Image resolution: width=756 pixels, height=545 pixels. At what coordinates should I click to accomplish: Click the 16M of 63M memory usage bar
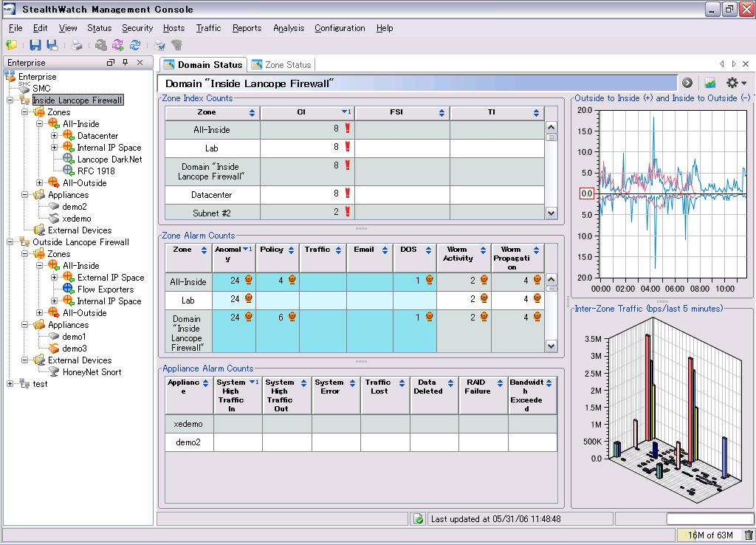click(x=707, y=535)
